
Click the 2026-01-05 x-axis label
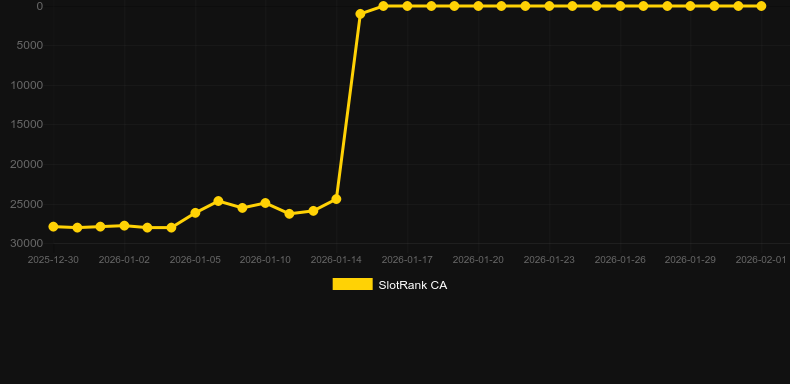click(x=195, y=260)
